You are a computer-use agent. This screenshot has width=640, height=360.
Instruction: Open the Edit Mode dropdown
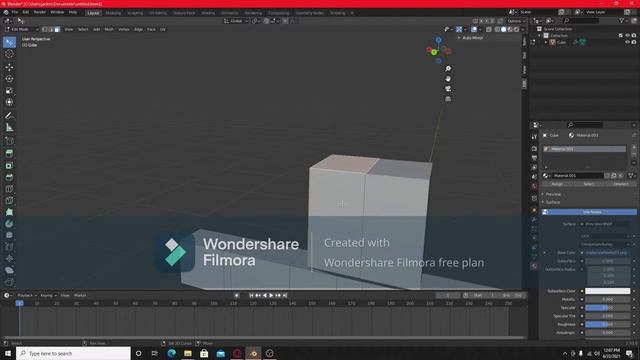(x=21, y=29)
